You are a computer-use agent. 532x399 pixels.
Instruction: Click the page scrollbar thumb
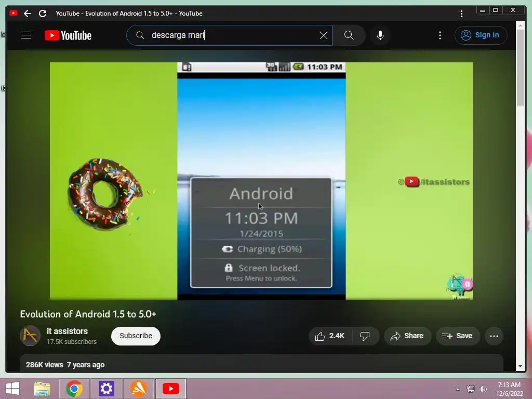pyautogui.click(x=520, y=68)
